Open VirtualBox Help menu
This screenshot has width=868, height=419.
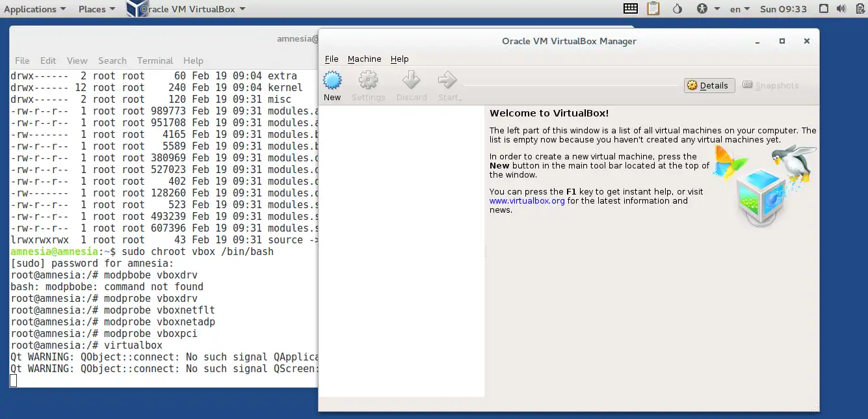[399, 59]
